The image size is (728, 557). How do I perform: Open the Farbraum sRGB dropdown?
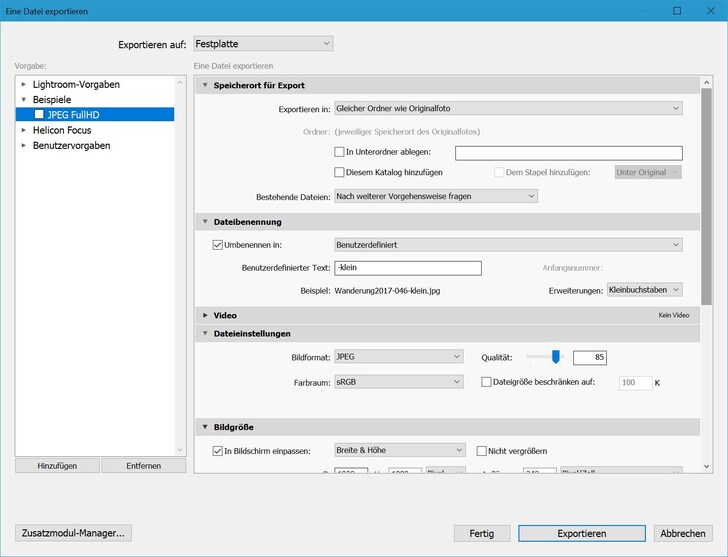click(x=398, y=382)
